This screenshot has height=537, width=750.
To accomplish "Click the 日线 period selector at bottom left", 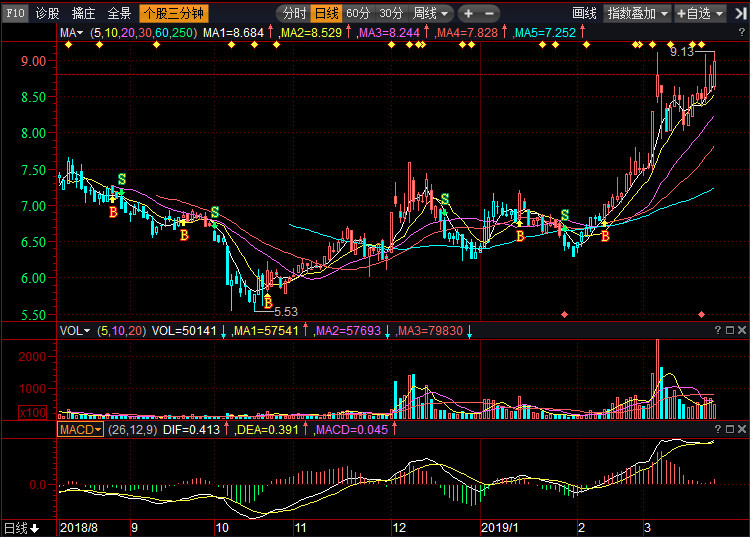I will (x=20, y=528).
